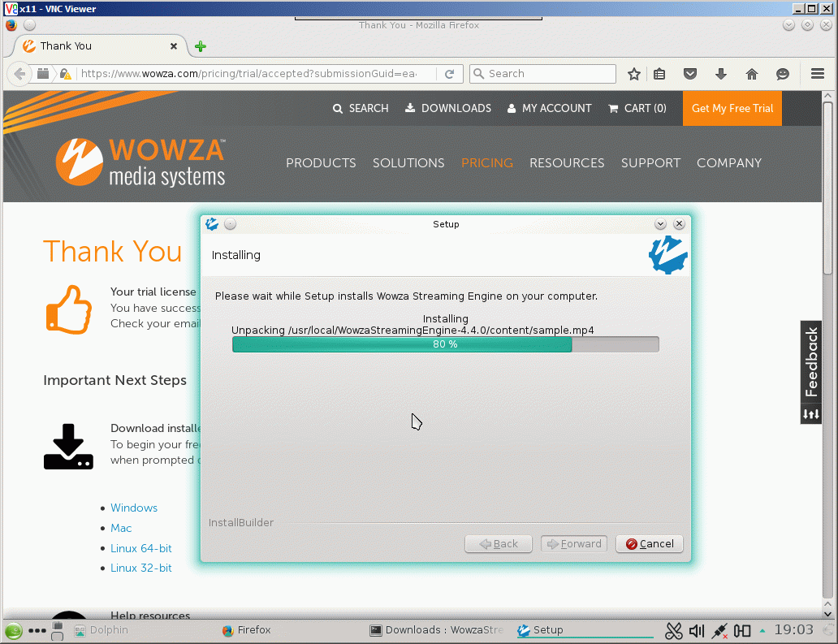This screenshot has width=838, height=644.
Task: Click the history dropdown icon beside back button
Action: click(x=43, y=74)
